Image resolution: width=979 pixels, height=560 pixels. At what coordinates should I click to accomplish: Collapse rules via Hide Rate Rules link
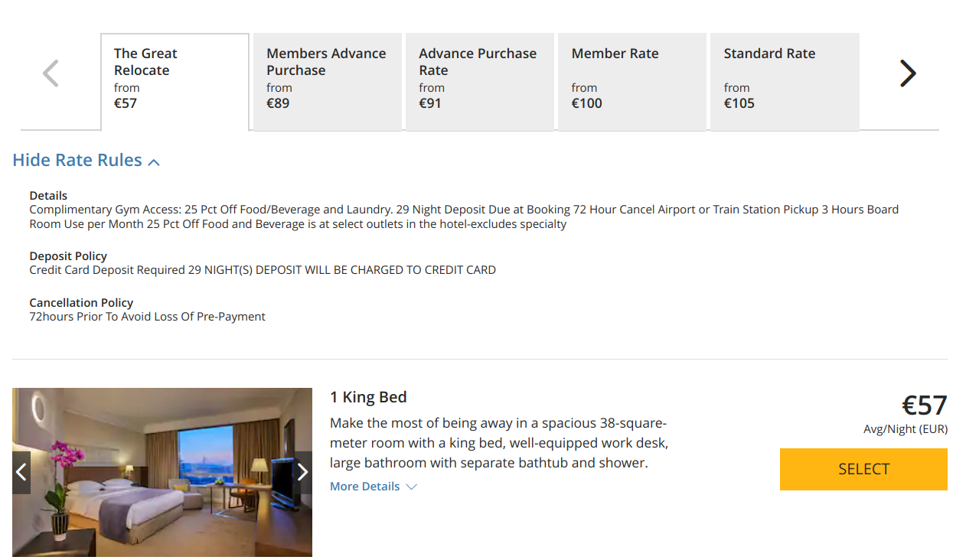77,161
